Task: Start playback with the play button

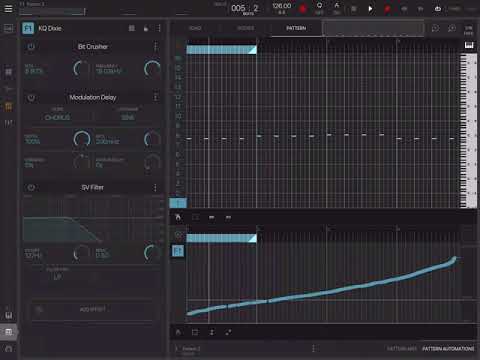Action: [x=370, y=9]
